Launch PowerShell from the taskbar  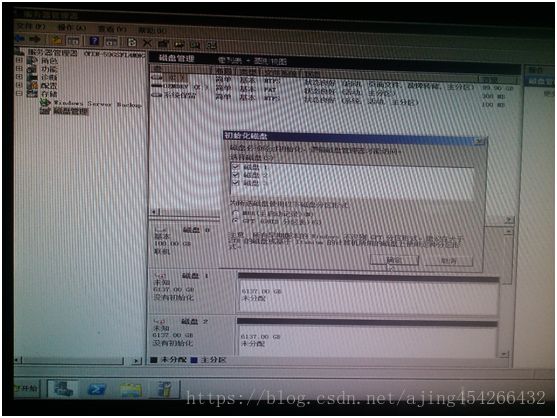point(97,389)
